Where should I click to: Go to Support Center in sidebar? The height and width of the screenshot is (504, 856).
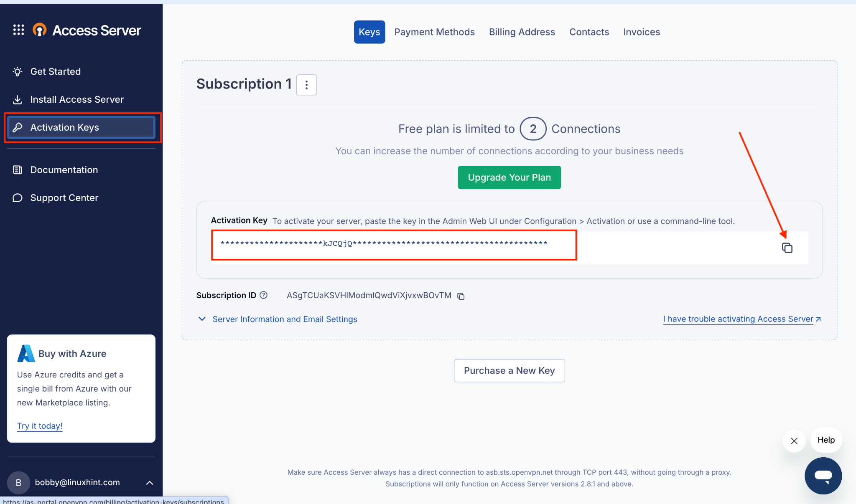[x=64, y=198]
